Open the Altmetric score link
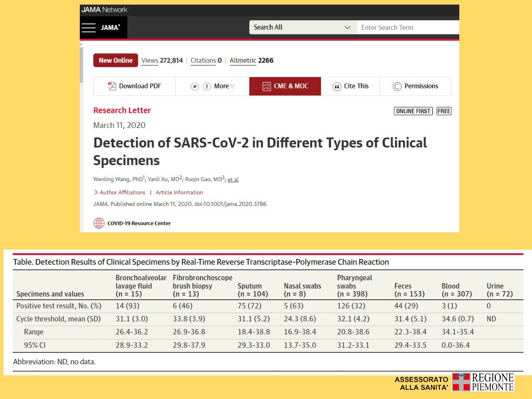 (251, 60)
